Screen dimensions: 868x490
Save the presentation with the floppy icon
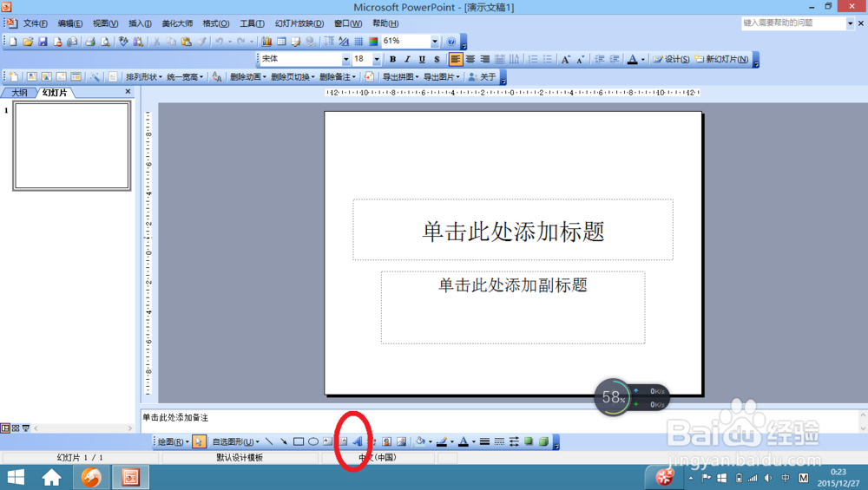(43, 42)
